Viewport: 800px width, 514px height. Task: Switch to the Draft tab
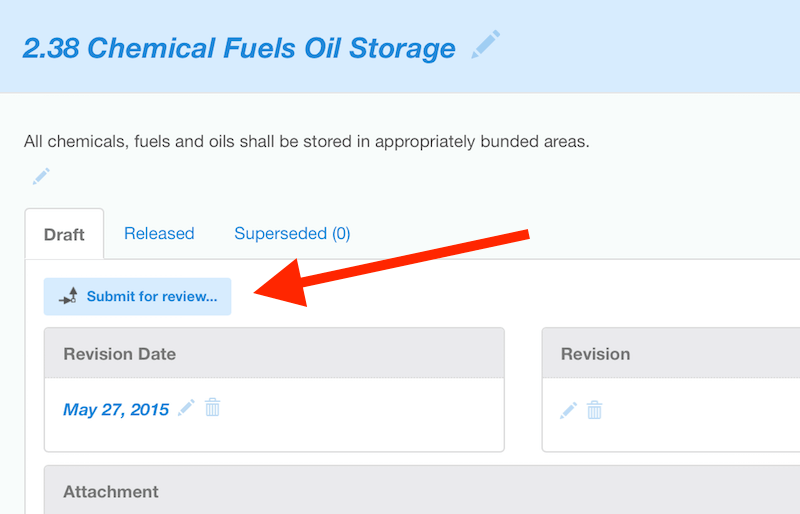[x=64, y=234]
